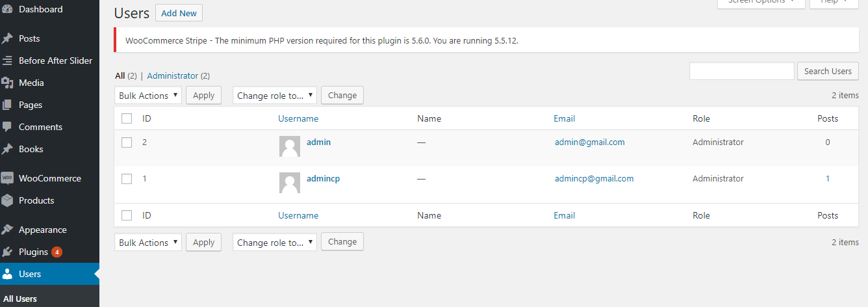
Task: Click into the user search field
Action: pos(741,71)
